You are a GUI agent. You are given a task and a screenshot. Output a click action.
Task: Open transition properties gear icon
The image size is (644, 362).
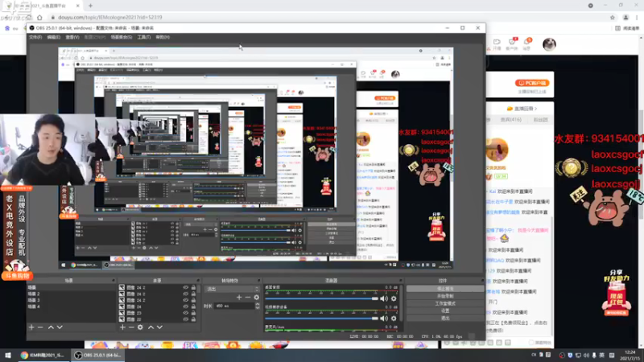point(257,297)
